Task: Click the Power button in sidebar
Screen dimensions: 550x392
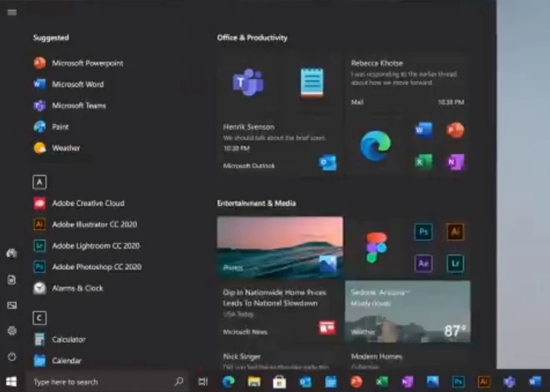Action: pos(12,356)
